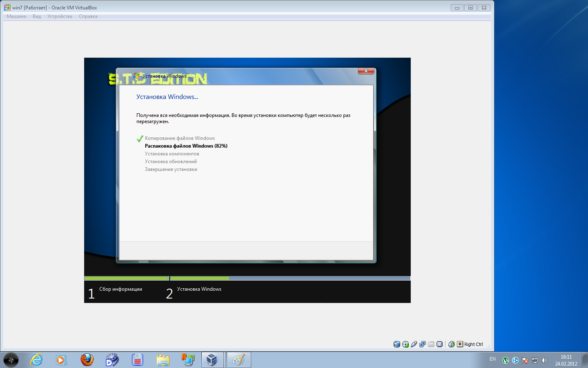Switch to Paint taskbar button
This screenshot has width=588, height=368.
238,360
